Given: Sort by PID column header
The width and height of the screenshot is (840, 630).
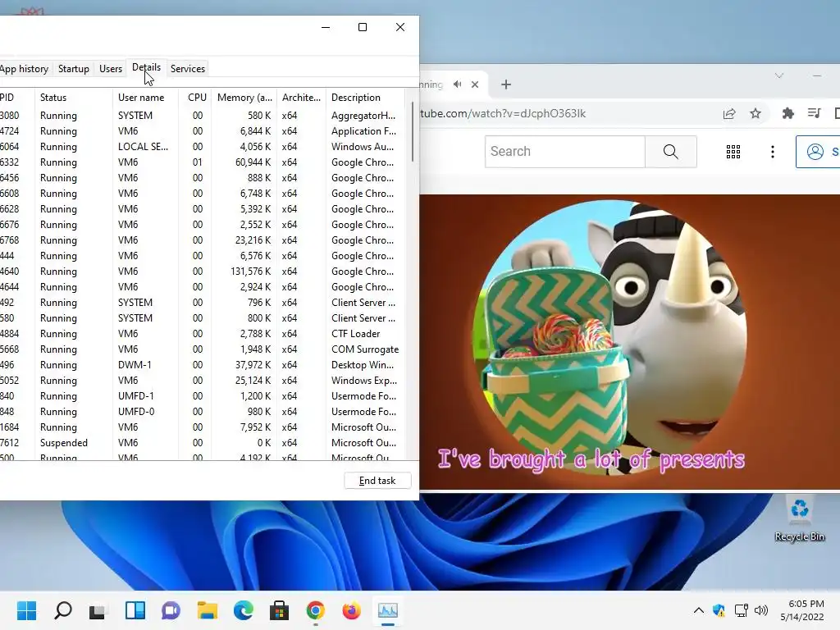Looking at the screenshot, I should tap(16, 98).
